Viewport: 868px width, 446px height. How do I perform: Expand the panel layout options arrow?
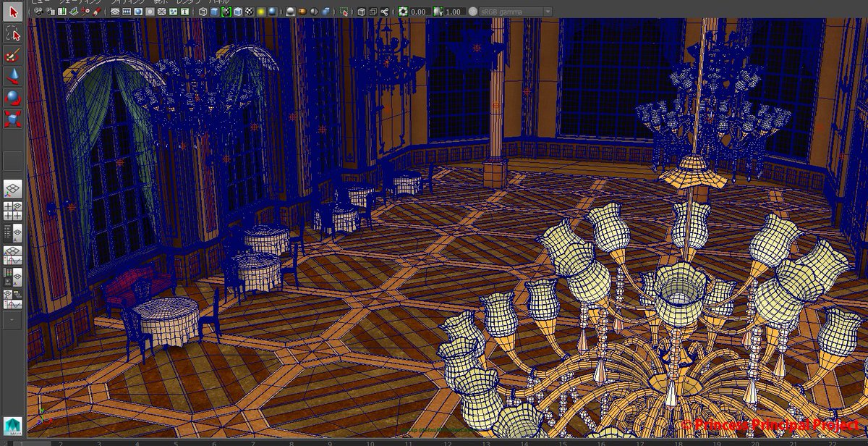[13, 319]
